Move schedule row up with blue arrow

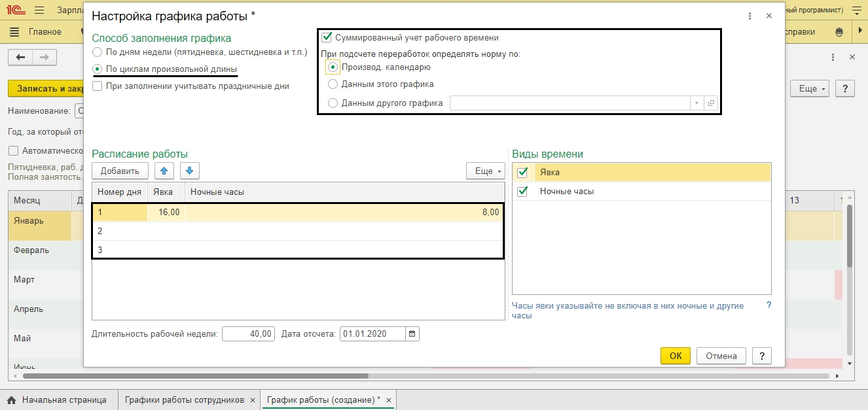click(164, 171)
